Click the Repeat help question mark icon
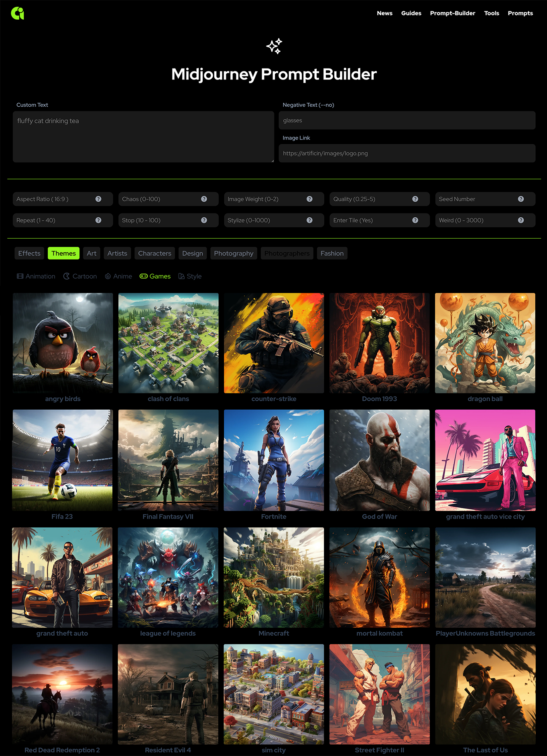The height and width of the screenshot is (756, 547). coord(98,220)
